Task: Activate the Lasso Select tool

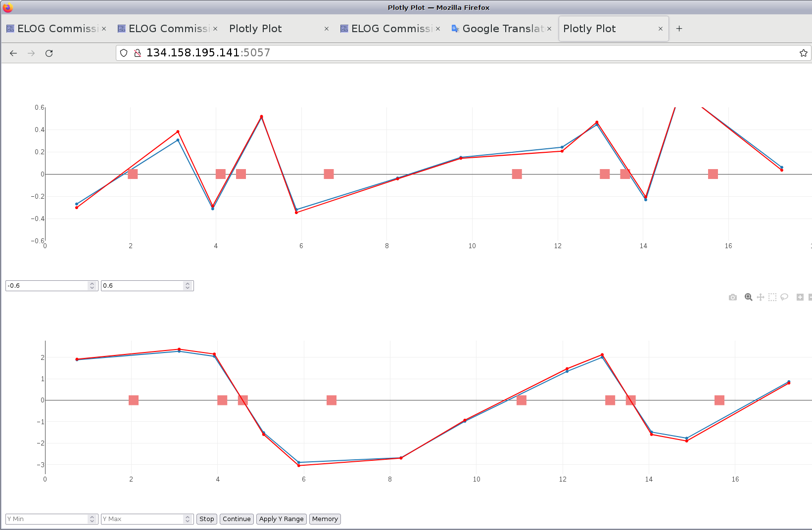Action: 784,297
